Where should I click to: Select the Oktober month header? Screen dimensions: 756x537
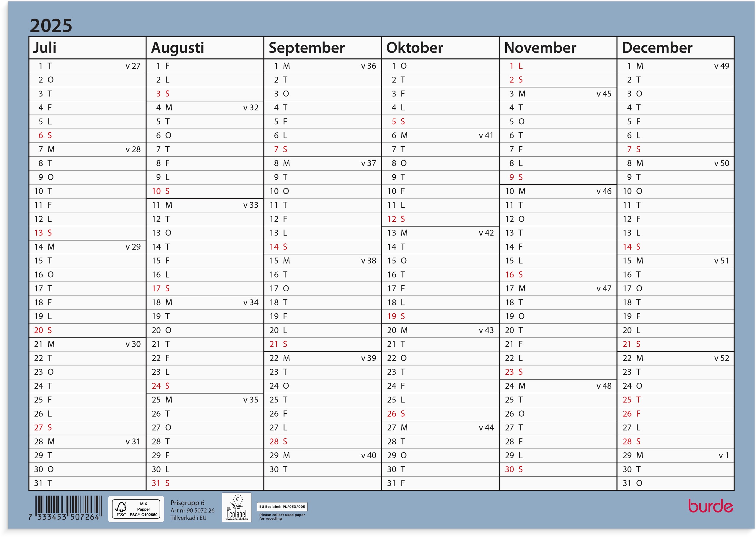click(415, 48)
